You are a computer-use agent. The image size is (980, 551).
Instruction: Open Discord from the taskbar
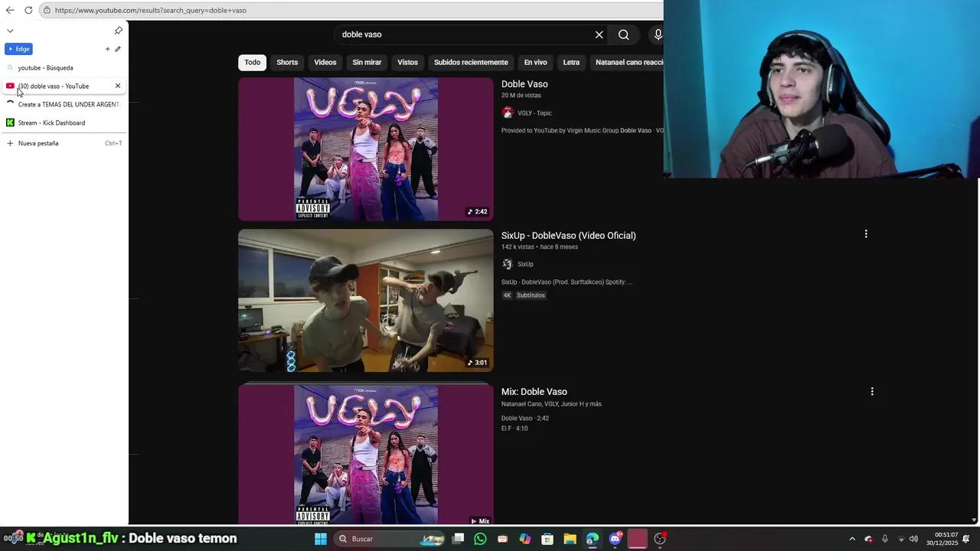(x=615, y=539)
